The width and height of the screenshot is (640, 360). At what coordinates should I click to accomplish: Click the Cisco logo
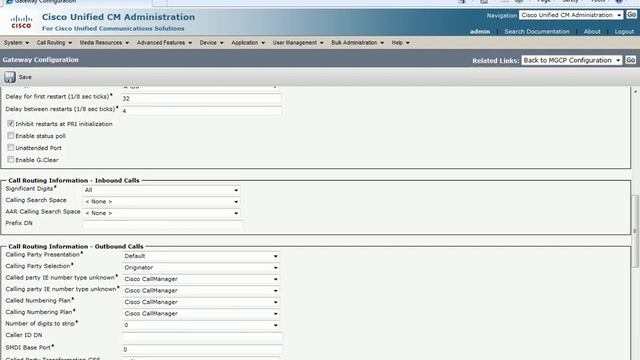[21, 22]
